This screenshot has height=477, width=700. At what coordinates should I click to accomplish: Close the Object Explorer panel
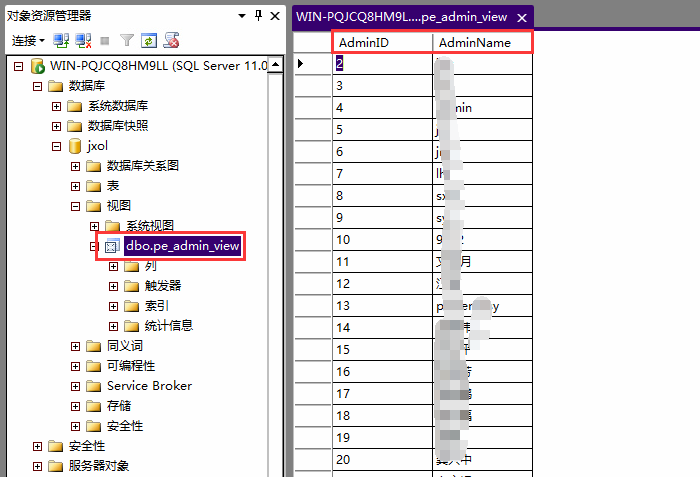(x=274, y=15)
